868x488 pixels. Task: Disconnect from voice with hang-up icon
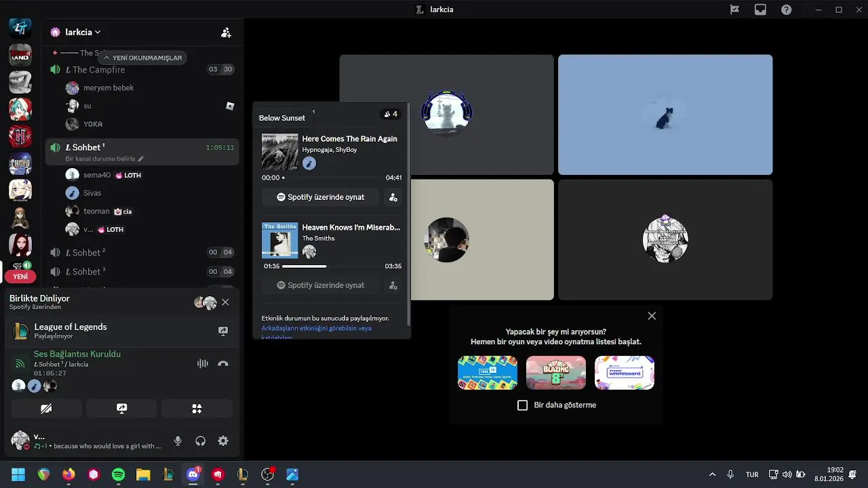[x=223, y=363]
